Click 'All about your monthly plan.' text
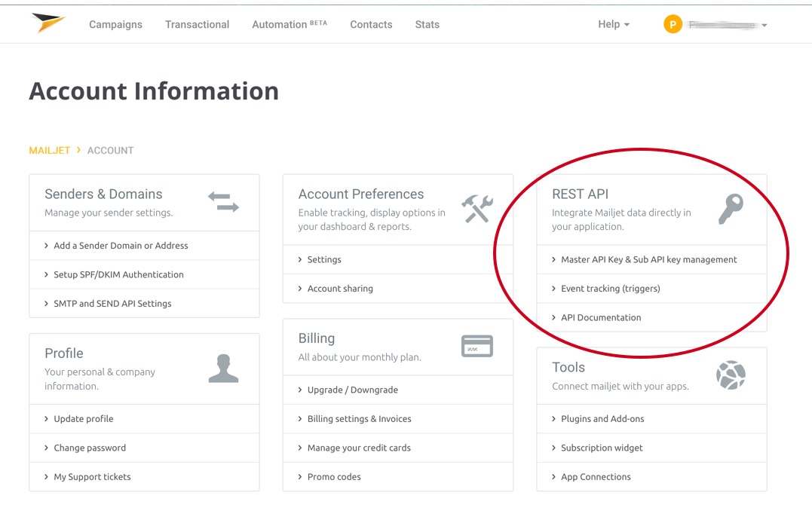Viewport: 812px width, 514px height. (x=360, y=357)
